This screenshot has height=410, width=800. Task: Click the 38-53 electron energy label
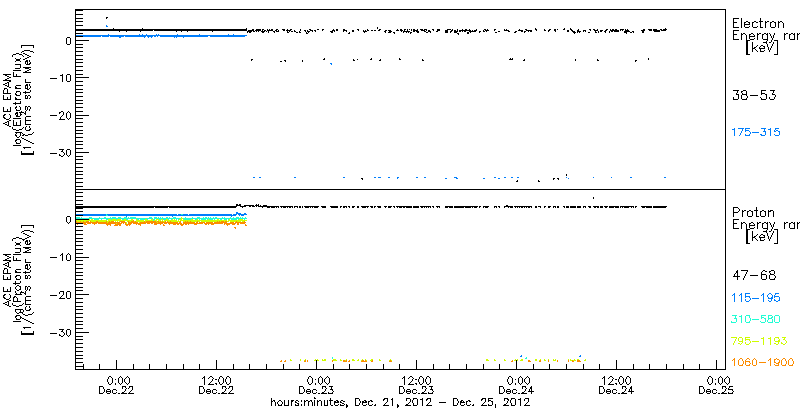pos(754,95)
